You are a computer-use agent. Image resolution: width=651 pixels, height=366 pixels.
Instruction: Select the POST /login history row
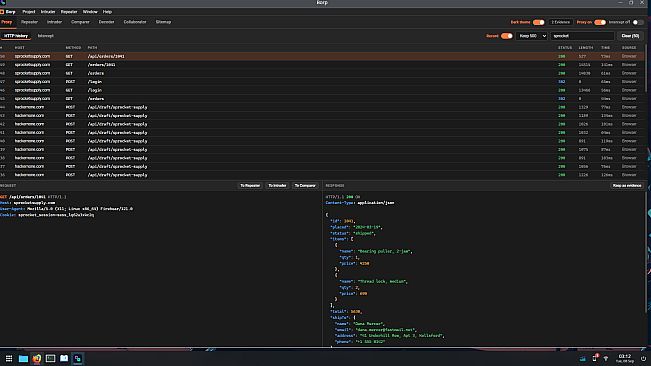pos(323,82)
